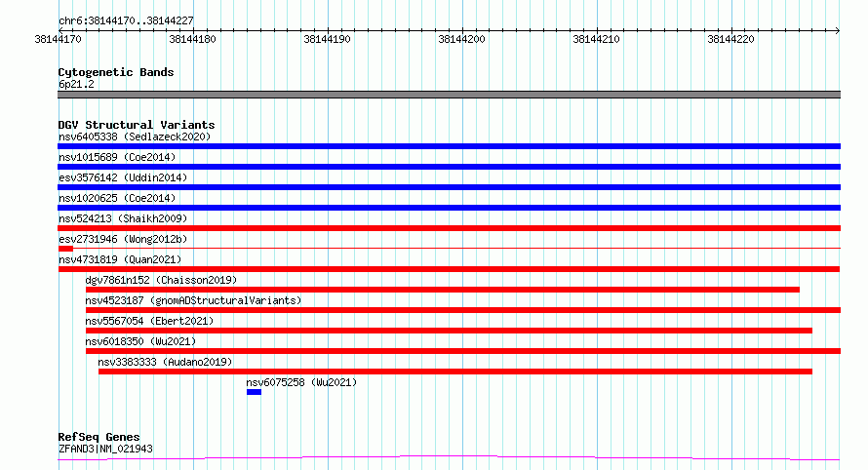The image size is (868, 470).
Task: Click the chr6:38144170..38144227 region label
Action: coord(126,21)
